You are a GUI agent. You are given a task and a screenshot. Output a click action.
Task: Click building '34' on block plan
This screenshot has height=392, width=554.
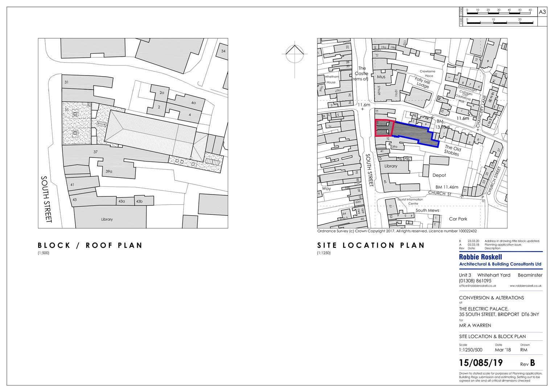pyautogui.click(x=223, y=51)
